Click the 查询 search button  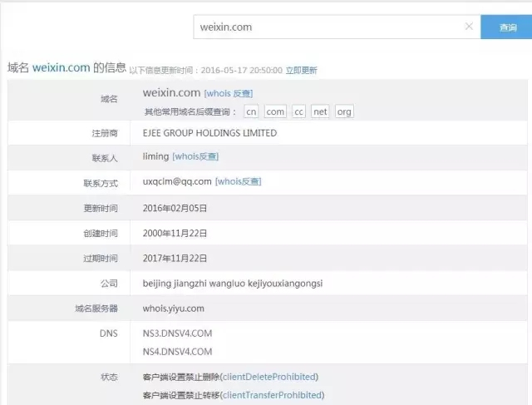pyautogui.click(x=507, y=27)
